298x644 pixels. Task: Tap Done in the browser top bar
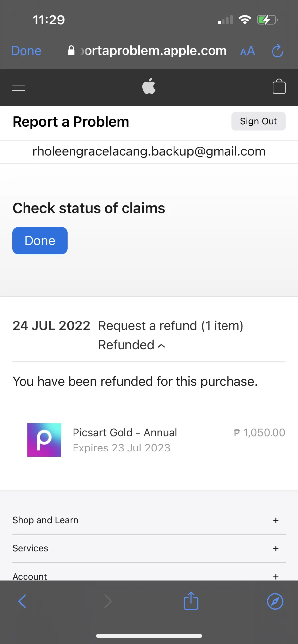[x=26, y=51]
